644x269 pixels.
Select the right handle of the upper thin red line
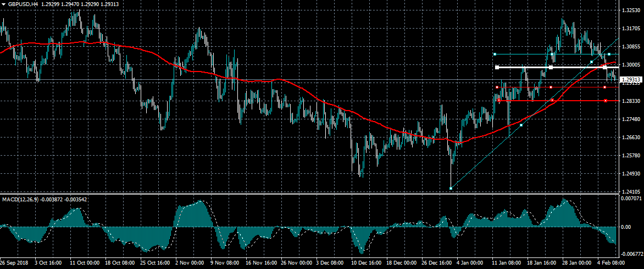coord(604,87)
